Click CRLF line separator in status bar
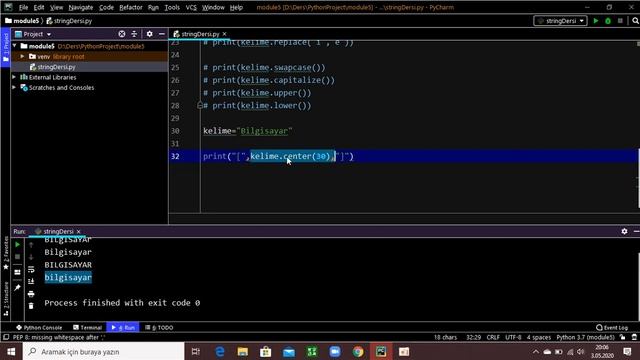Image resolution: width=640 pixels, height=360 pixels. pos(493,337)
